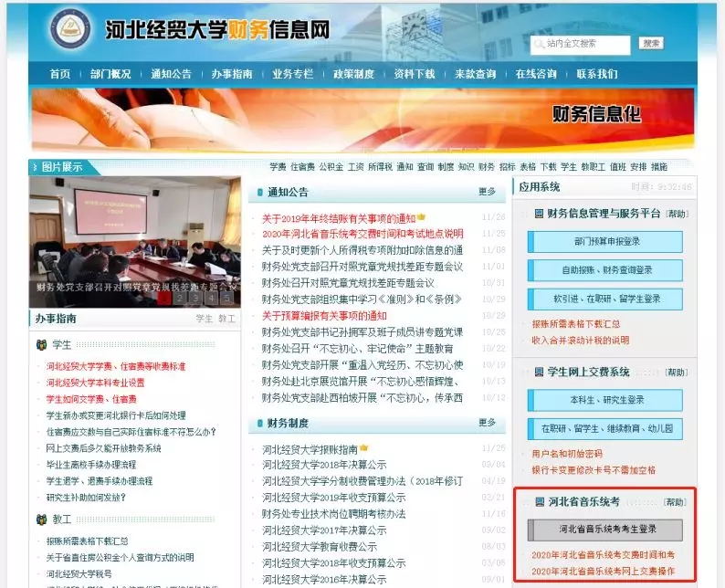Open 河北经贸大学教育收费公示
The image size is (725, 588).
pos(320,547)
